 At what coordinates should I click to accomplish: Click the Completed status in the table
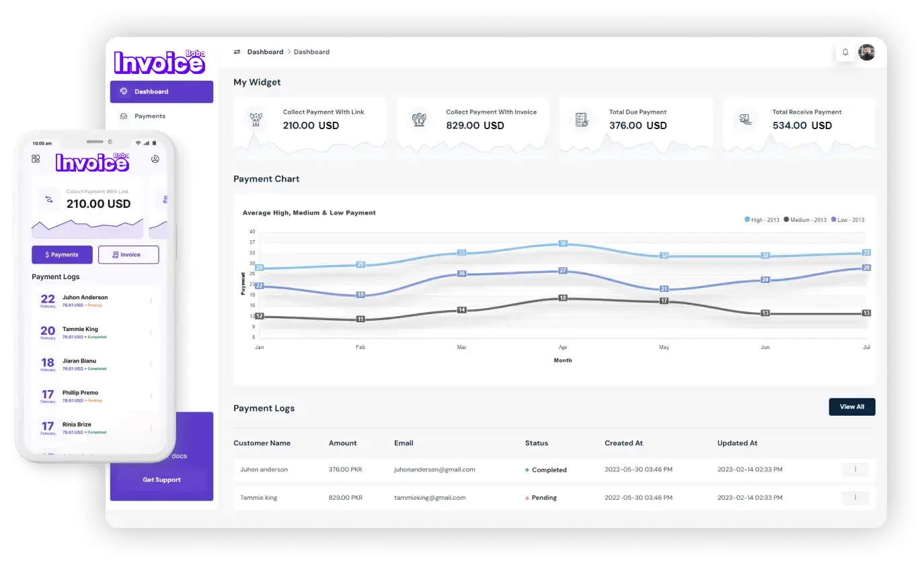[x=546, y=470]
